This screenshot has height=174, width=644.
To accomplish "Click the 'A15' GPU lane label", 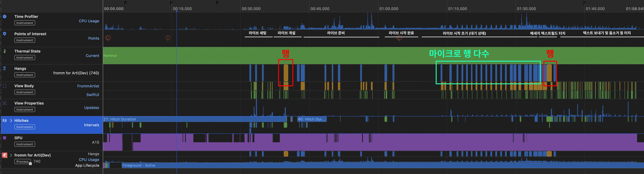I will point(96,142).
